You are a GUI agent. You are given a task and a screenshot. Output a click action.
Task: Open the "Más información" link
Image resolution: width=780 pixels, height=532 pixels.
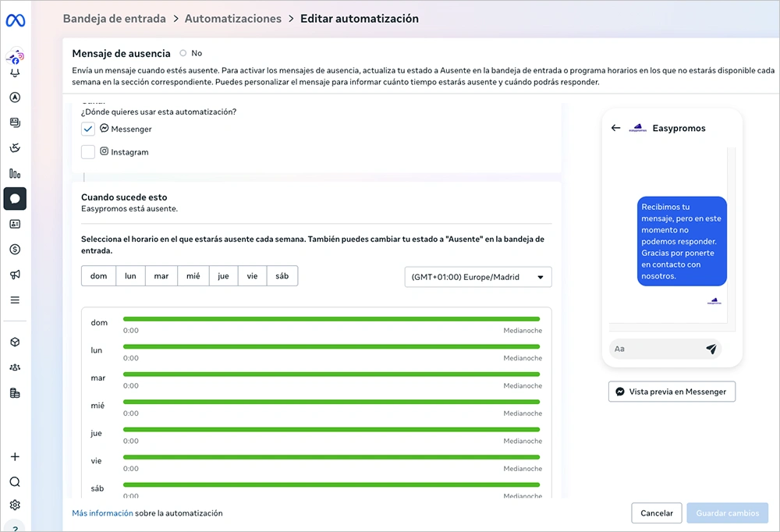(102, 513)
